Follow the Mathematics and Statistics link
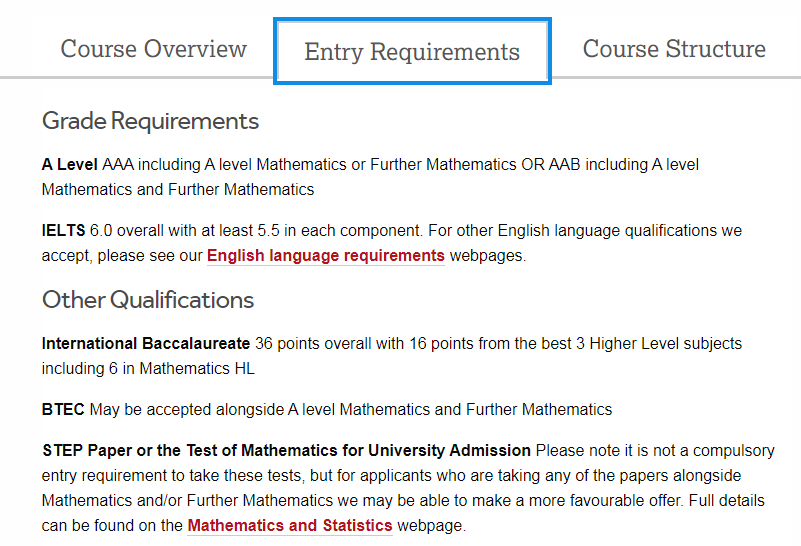801x546 pixels. [289, 526]
